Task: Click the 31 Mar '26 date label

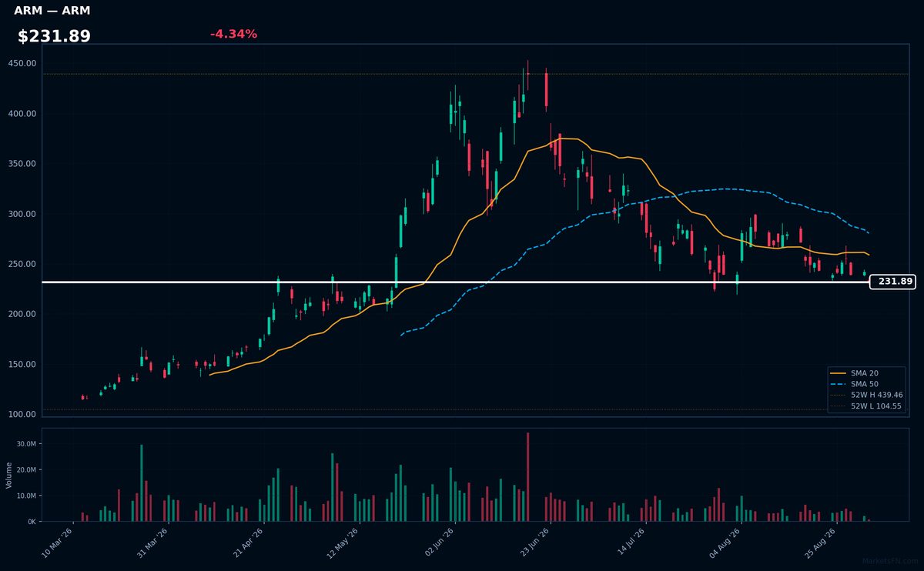Action: click(x=152, y=543)
